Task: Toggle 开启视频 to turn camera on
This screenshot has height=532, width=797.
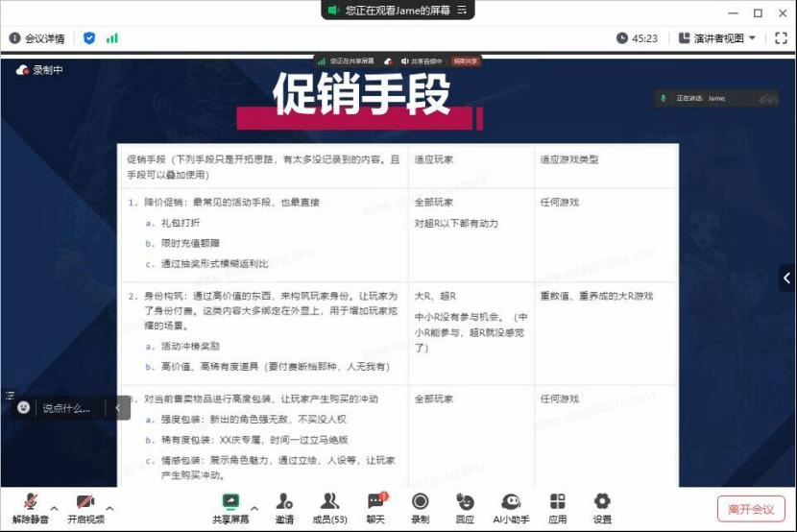Action: [x=85, y=506]
